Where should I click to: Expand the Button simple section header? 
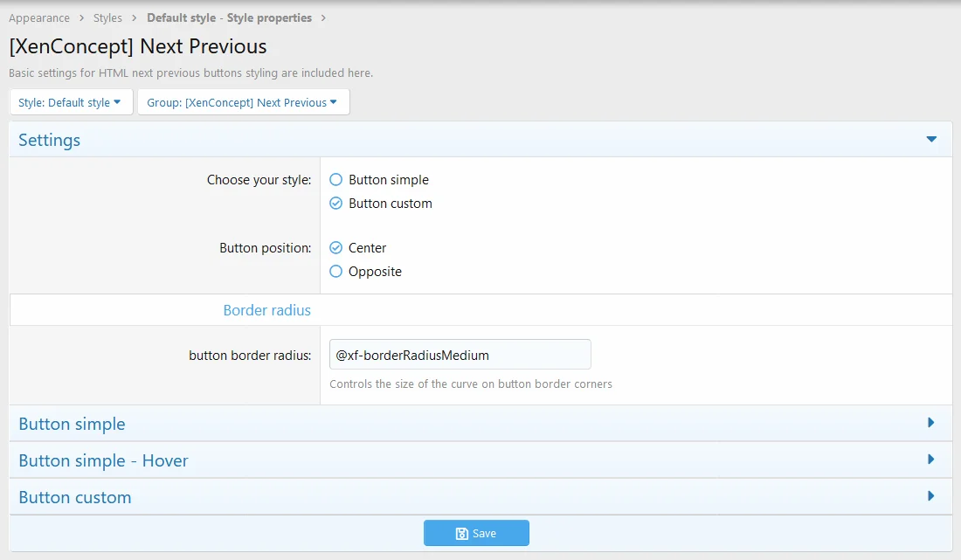tap(72, 424)
